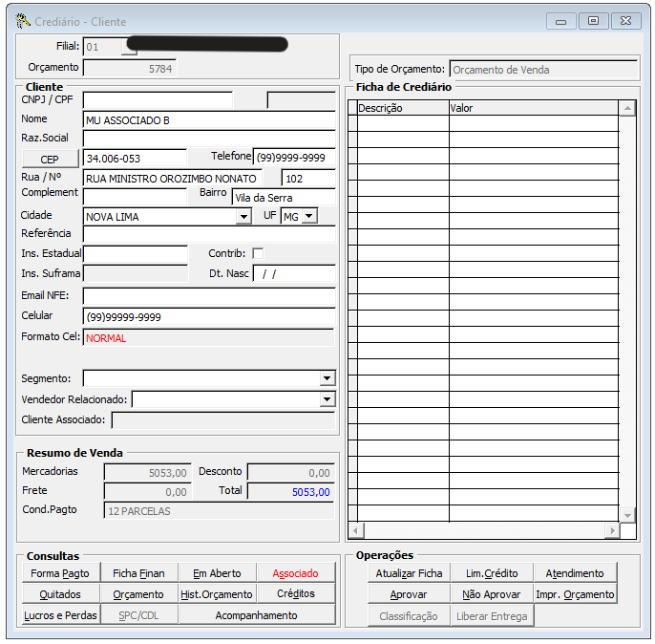The image size is (655, 644).
Task: Open the Segmento dropdown list
Action: pyautogui.click(x=327, y=378)
